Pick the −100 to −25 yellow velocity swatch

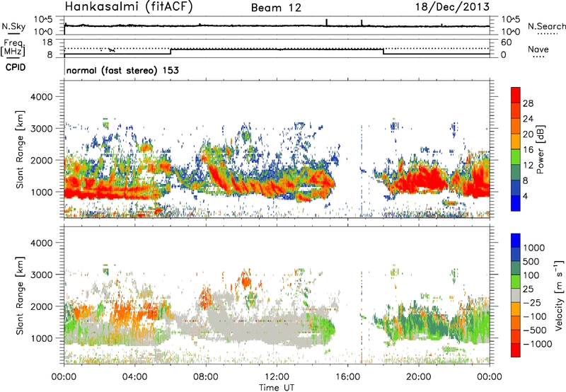coord(516,309)
